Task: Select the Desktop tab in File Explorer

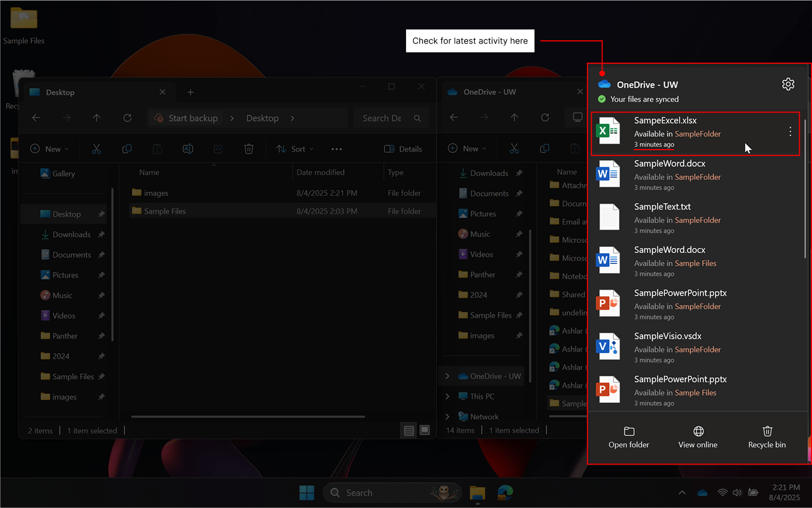Action: (60, 92)
